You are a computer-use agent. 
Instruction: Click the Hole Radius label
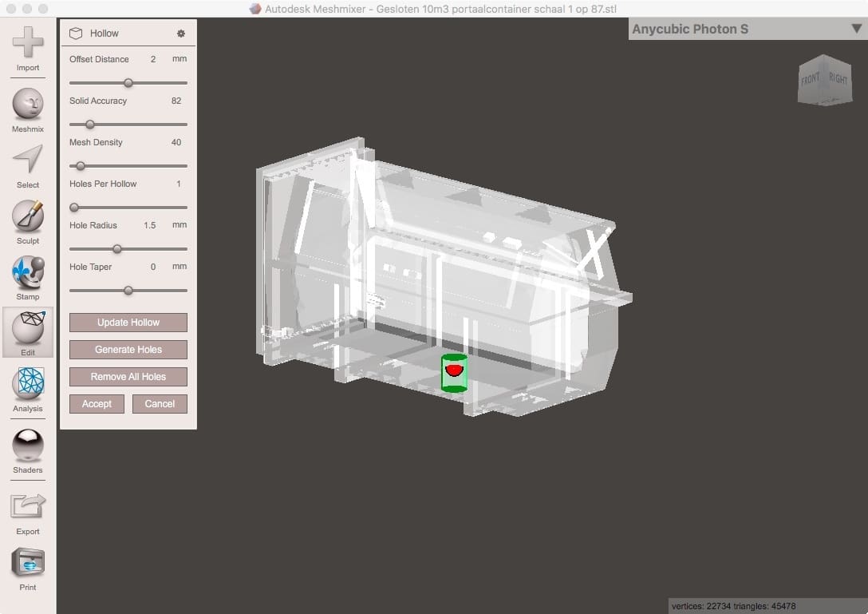93,225
